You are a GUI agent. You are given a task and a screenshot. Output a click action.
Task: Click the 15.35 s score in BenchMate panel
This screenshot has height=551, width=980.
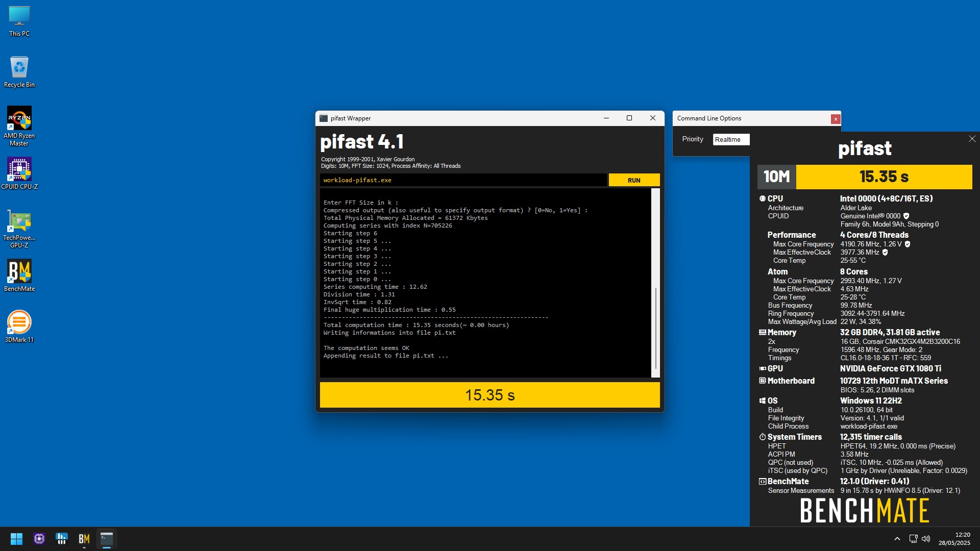tap(884, 177)
